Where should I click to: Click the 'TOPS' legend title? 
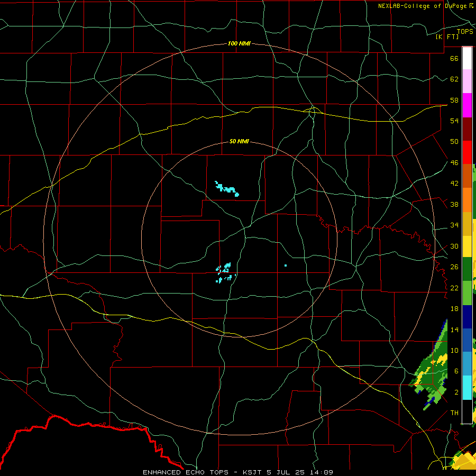click(465, 32)
